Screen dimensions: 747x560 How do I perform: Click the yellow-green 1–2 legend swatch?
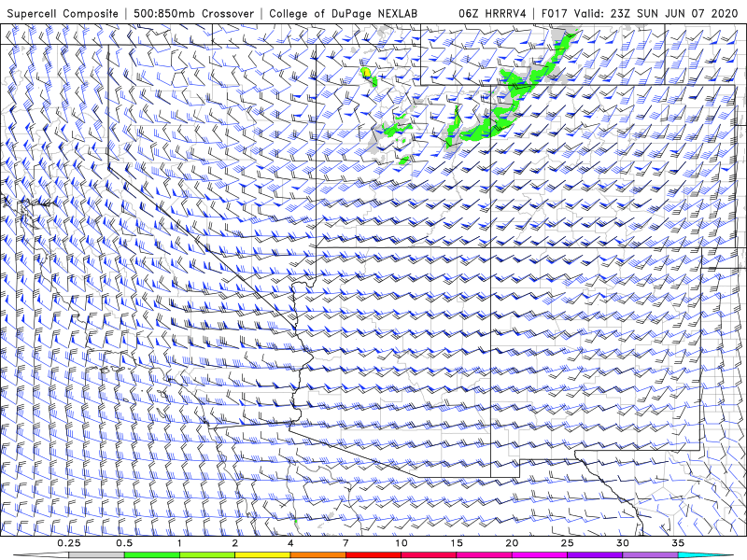pyautogui.click(x=206, y=555)
